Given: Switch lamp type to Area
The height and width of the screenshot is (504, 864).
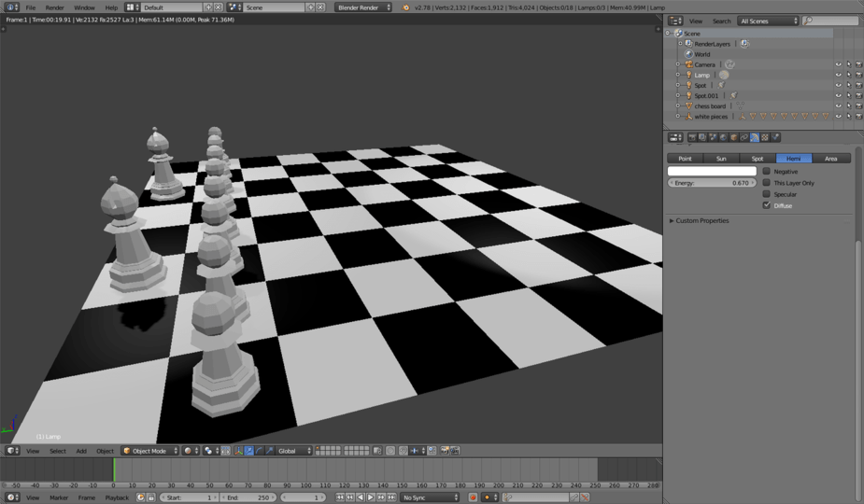Looking at the screenshot, I should [831, 159].
